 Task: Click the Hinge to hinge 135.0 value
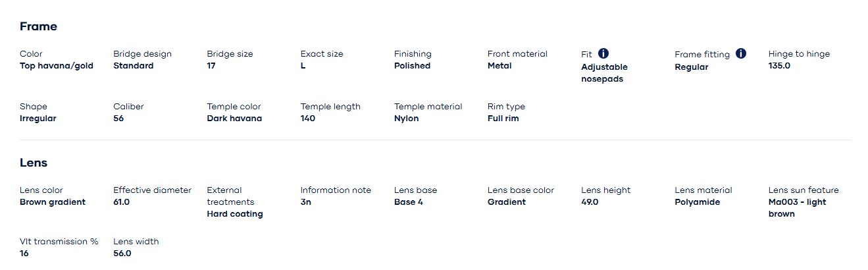[x=779, y=66]
